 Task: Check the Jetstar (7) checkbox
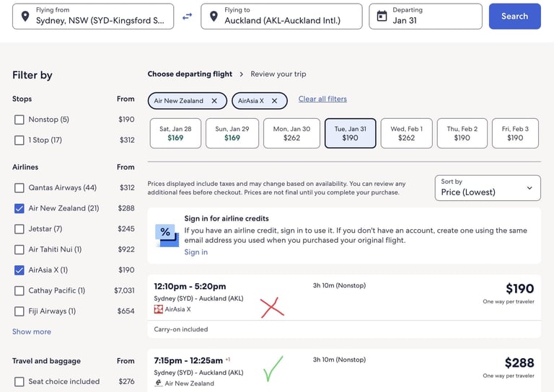(x=19, y=229)
